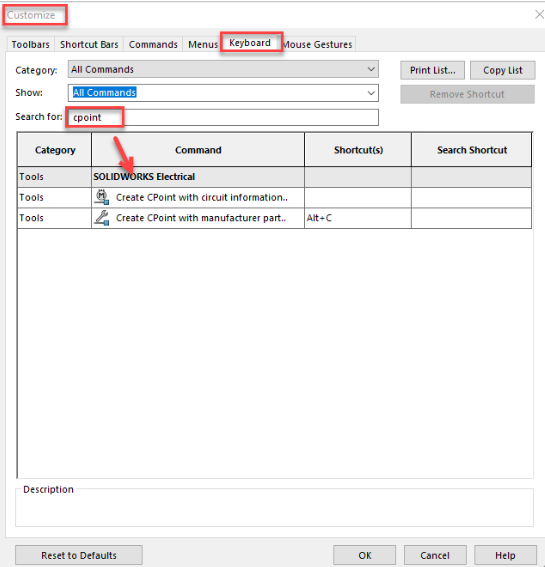Click the CPoint circuit information command icon
545x567 pixels.
click(102, 197)
